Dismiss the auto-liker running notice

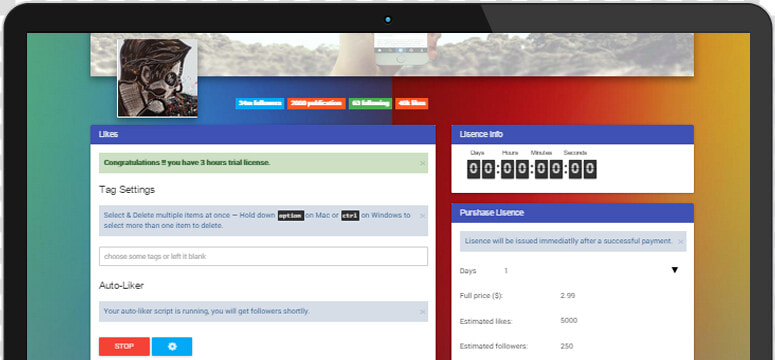[x=422, y=312]
